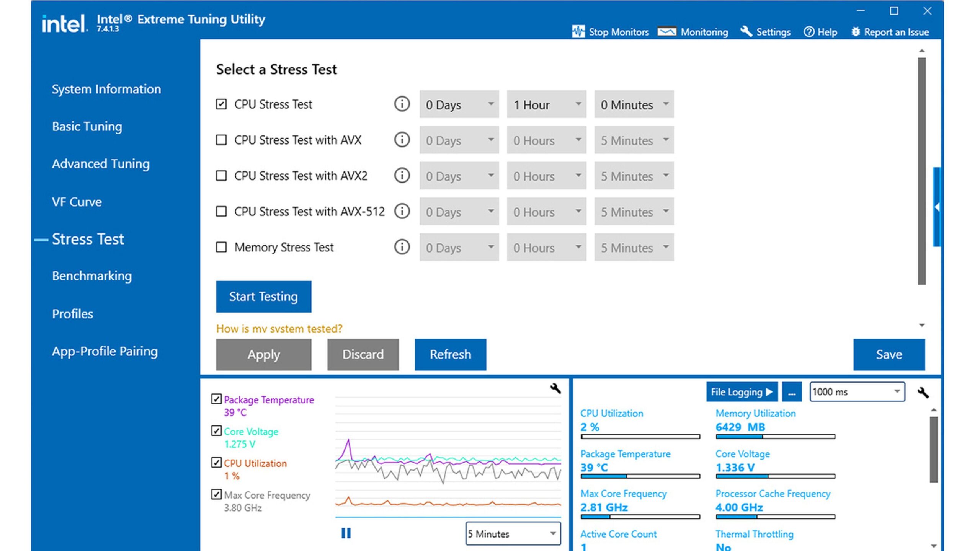Image resolution: width=980 pixels, height=551 pixels.
Task: Click How is my system tested link
Action: [279, 329]
